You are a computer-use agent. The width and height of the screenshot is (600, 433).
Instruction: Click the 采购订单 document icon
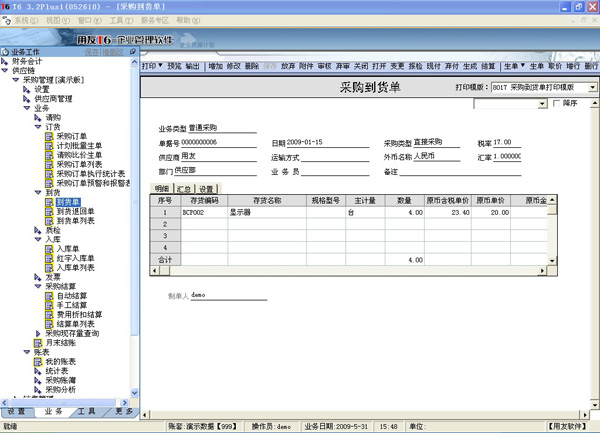pyautogui.click(x=49, y=136)
